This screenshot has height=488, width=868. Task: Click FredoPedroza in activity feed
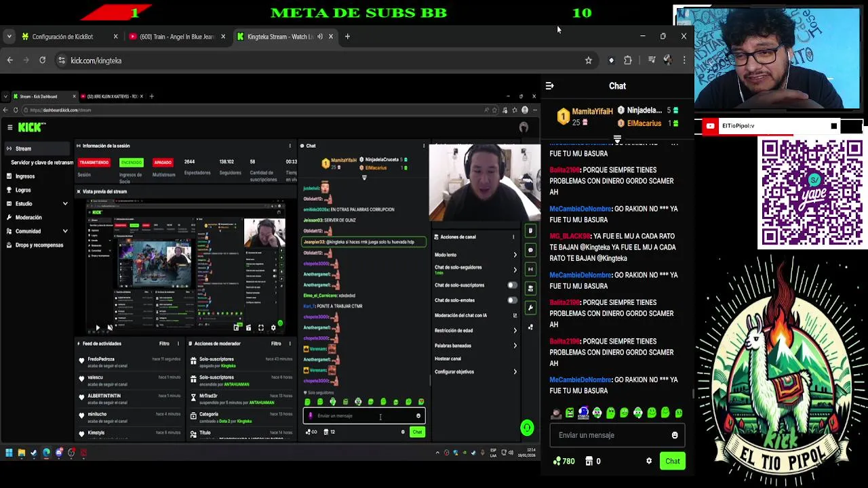[x=101, y=359]
